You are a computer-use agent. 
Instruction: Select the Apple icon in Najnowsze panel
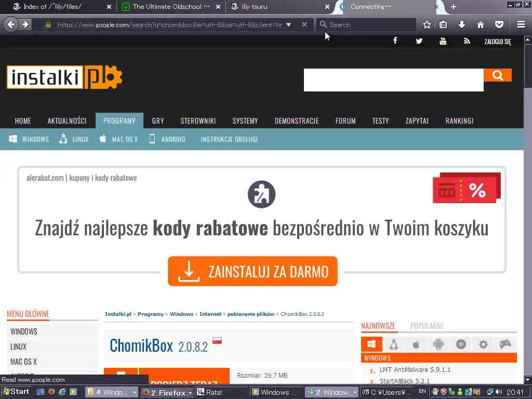416,344
